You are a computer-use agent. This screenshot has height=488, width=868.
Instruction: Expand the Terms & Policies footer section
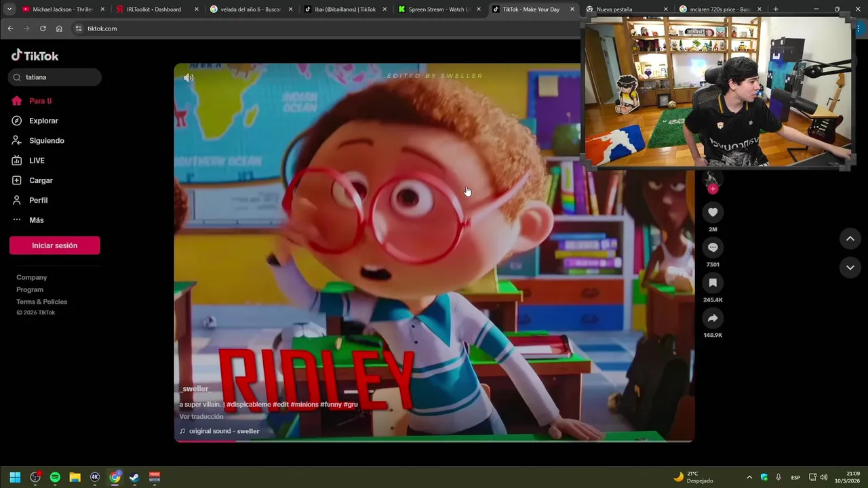[x=42, y=302]
